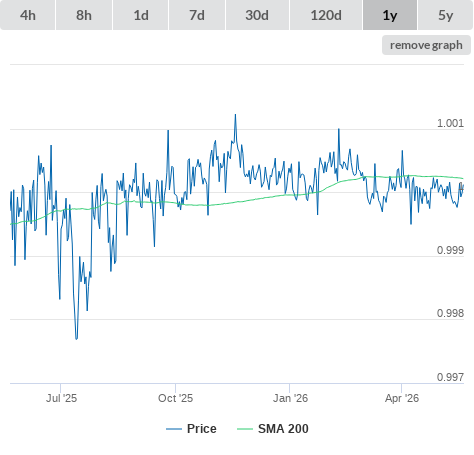The height and width of the screenshot is (455, 474).
Task: Click the Apr '26 axis label
Action: (x=402, y=398)
